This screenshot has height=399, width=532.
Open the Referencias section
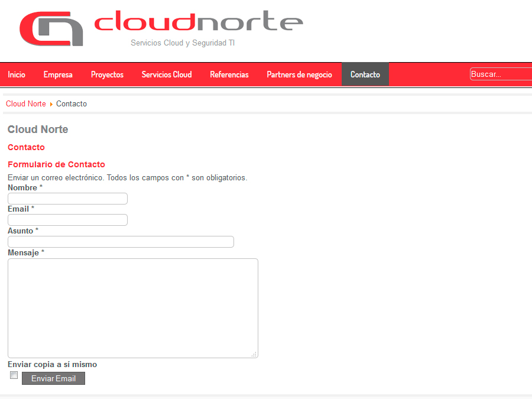(x=229, y=74)
